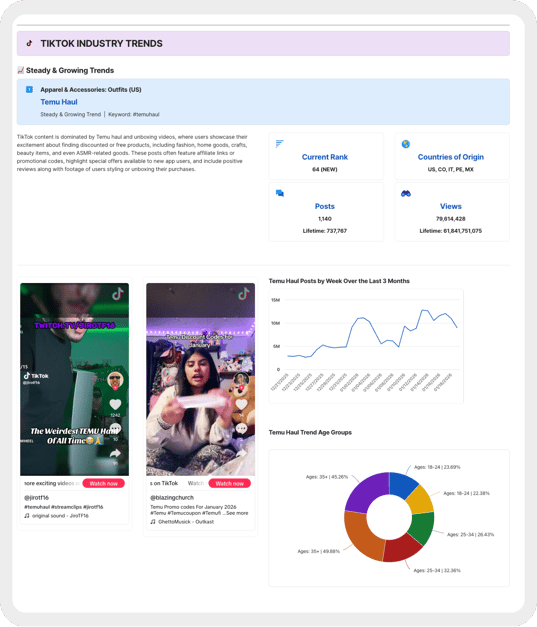
Task: Select the green donut chart segment
Action: [423, 528]
